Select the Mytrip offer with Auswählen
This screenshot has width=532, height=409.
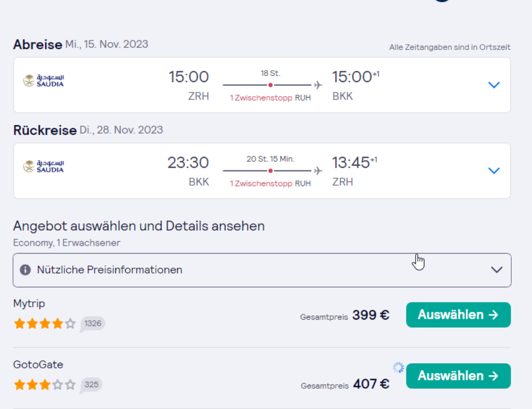point(458,315)
